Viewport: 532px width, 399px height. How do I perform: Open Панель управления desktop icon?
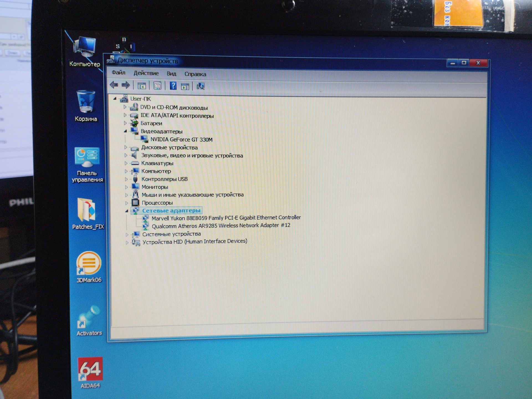click(87, 165)
